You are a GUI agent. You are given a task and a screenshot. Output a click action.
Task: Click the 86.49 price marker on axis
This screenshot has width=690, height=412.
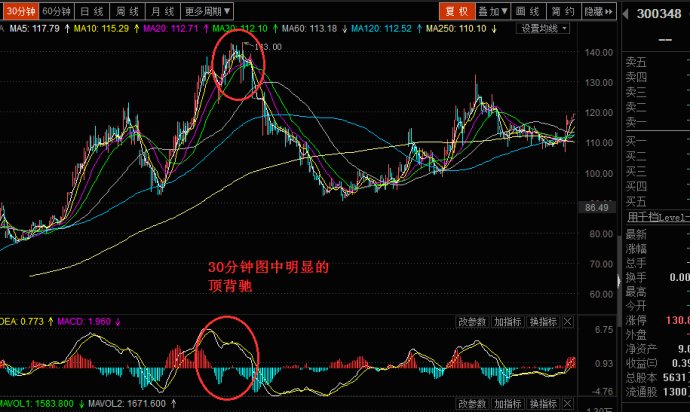point(597,208)
